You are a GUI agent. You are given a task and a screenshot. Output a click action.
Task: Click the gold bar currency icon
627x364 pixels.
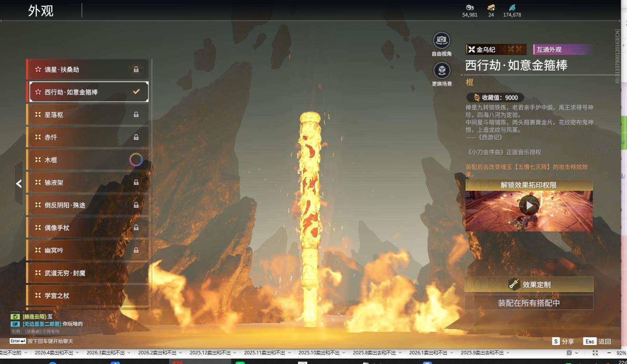[491, 7]
